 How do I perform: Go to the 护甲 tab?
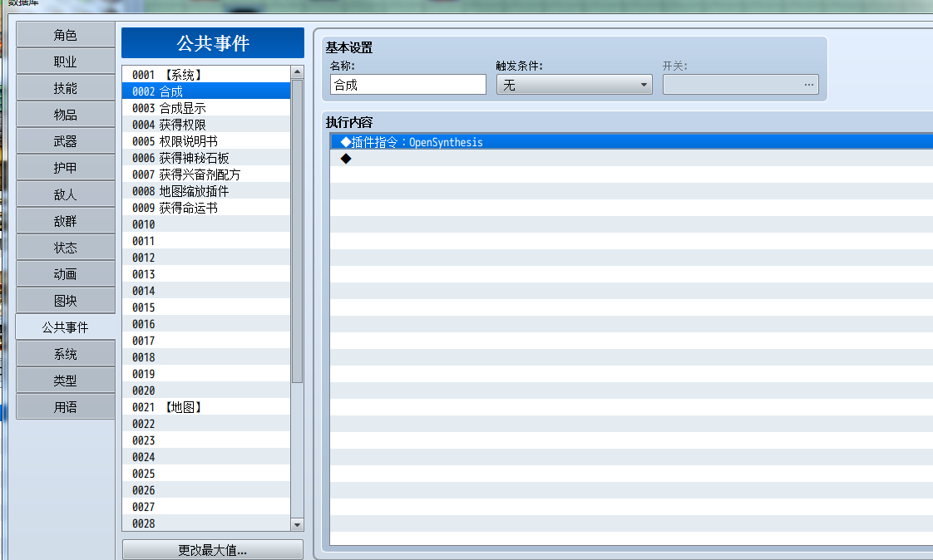point(66,168)
